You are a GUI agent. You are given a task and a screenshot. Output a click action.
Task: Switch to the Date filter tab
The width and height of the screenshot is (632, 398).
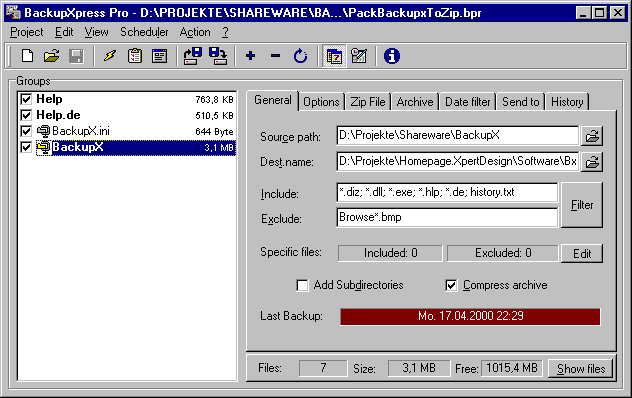(468, 102)
